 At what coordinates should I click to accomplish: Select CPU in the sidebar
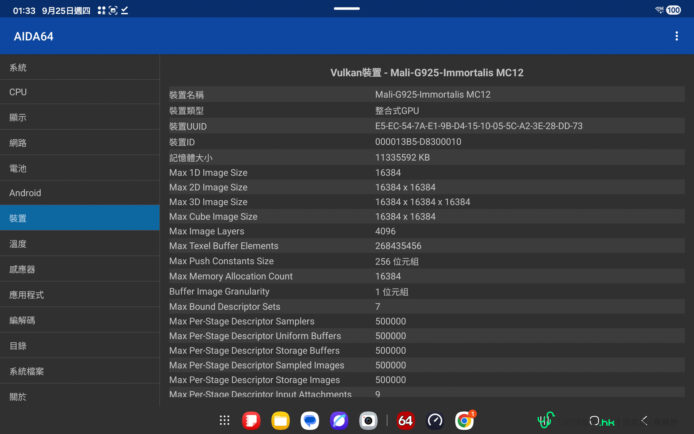(80, 92)
